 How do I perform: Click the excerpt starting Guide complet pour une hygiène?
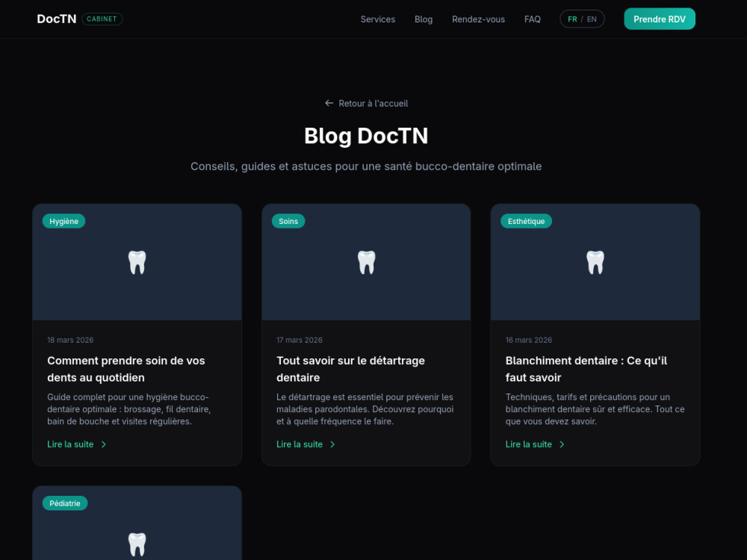point(128,409)
